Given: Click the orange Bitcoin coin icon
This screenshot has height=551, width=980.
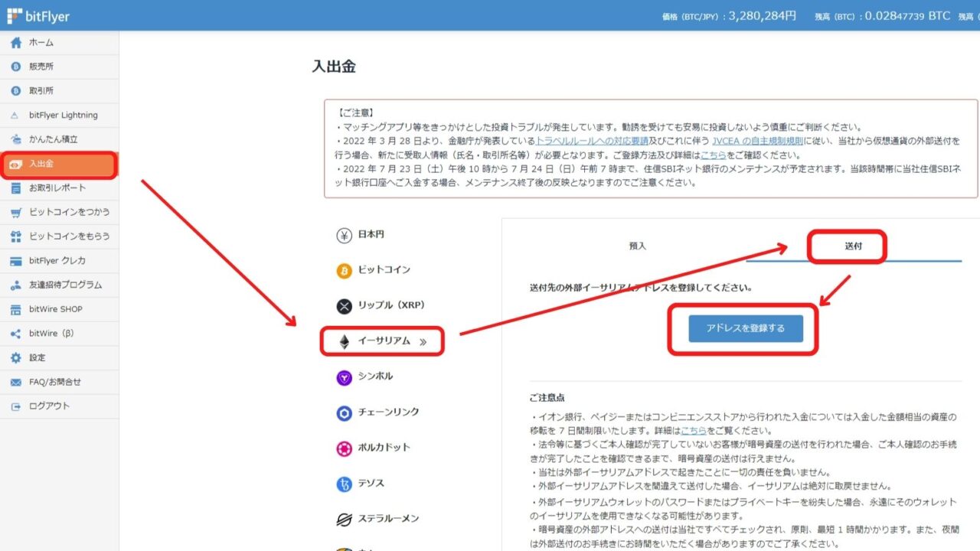Looking at the screenshot, I should click(x=345, y=271).
